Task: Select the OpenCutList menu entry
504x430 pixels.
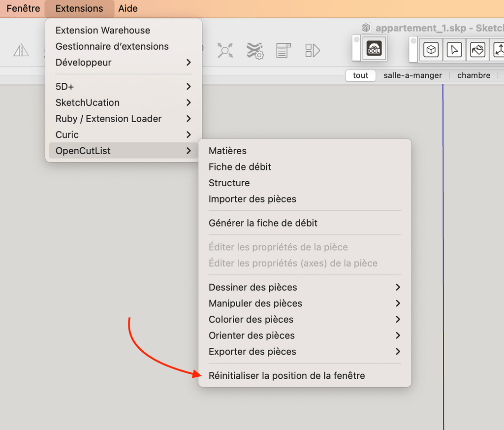Action: point(124,151)
